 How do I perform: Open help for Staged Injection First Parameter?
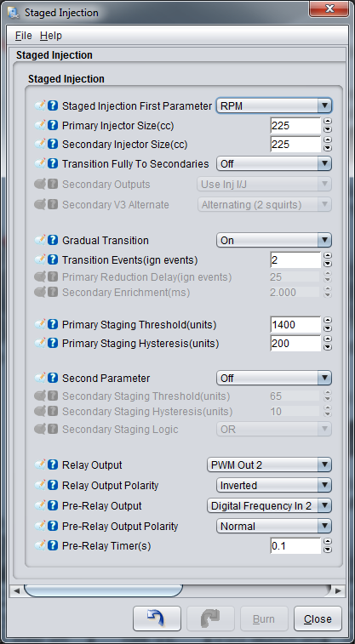pos(52,105)
